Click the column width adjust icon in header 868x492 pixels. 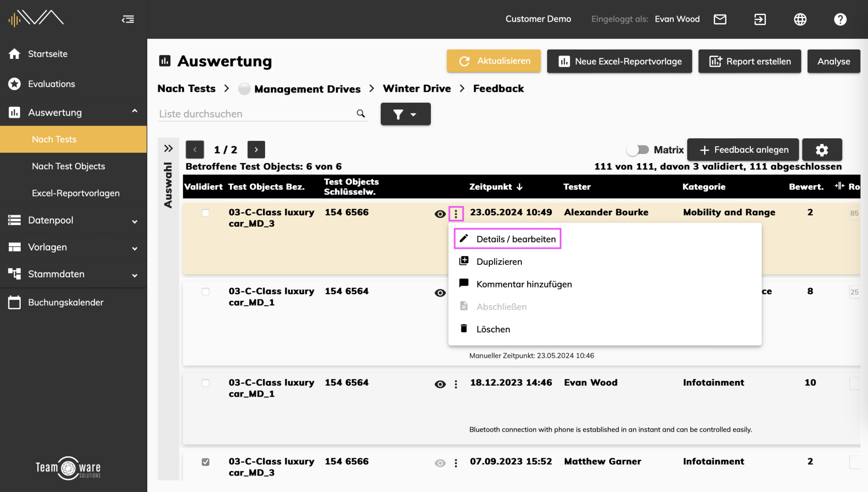(840, 186)
